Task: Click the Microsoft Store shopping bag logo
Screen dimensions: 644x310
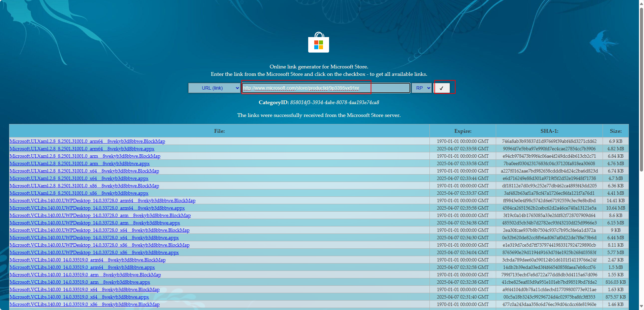Action: (319, 42)
